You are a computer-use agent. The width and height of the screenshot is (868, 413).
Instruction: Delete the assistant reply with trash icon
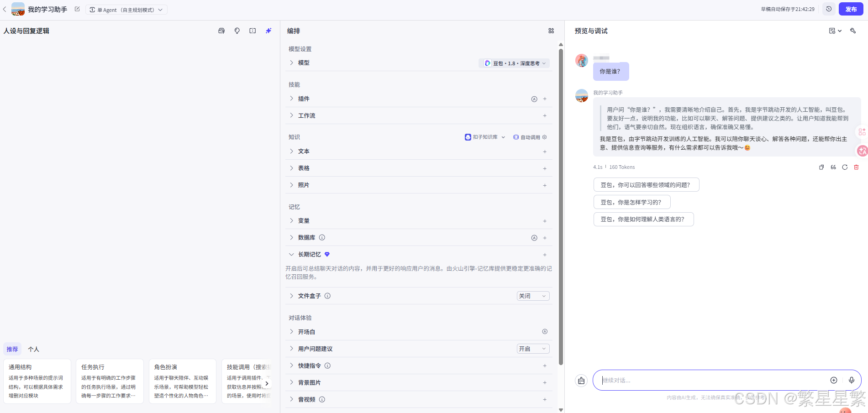click(x=856, y=167)
